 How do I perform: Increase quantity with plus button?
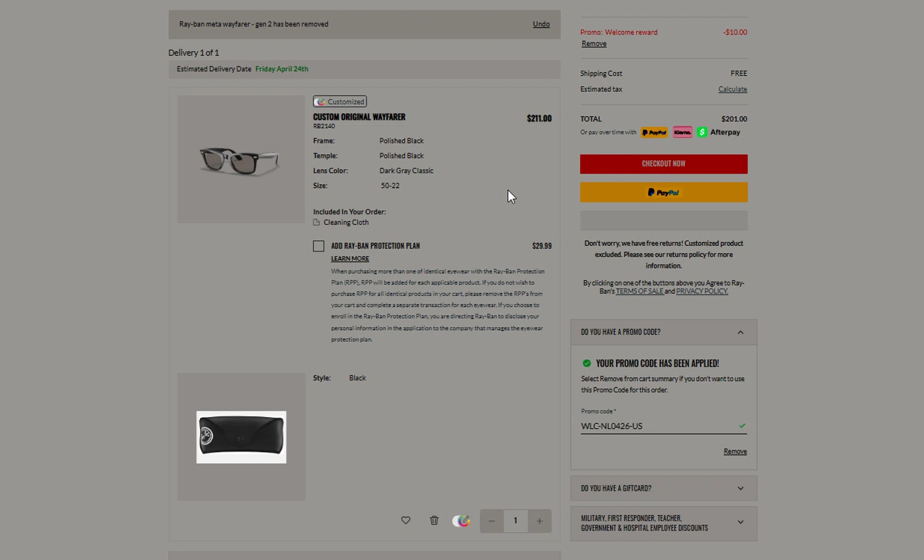540,521
